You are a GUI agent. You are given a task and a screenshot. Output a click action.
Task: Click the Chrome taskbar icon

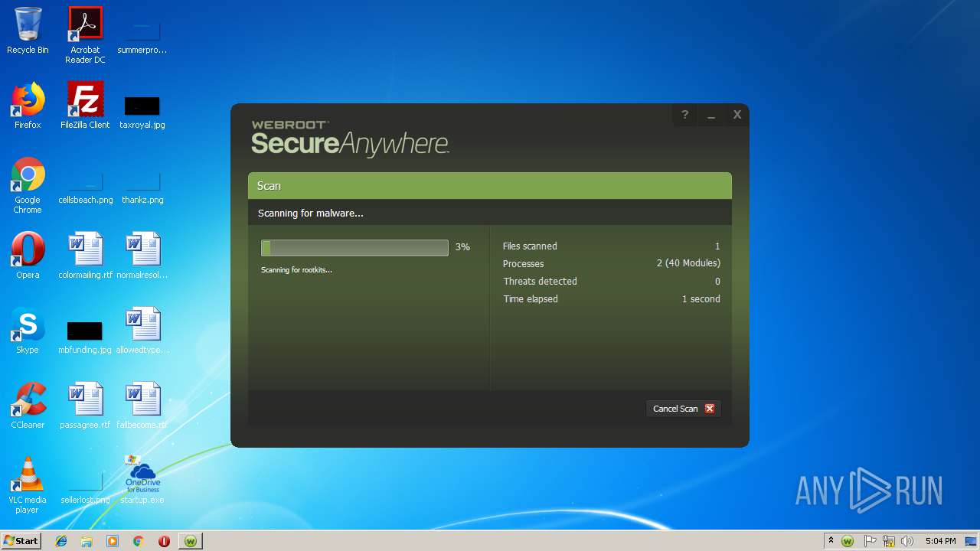[x=138, y=541]
